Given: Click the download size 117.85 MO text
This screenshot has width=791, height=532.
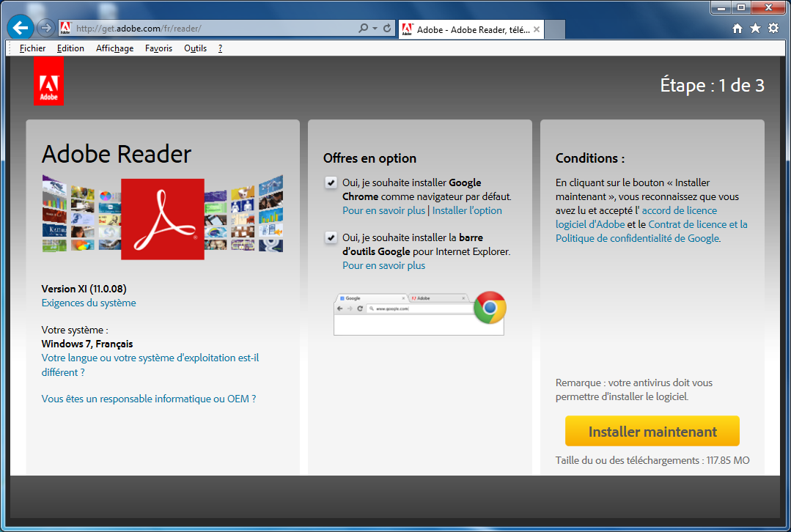Looking at the screenshot, I should point(652,460).
